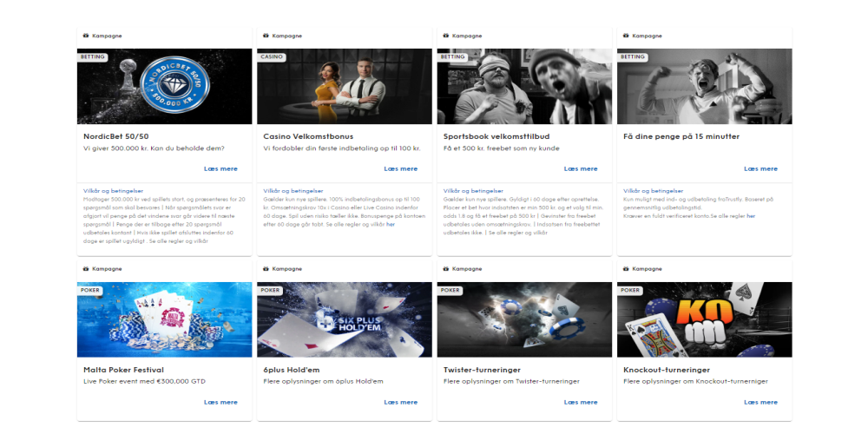868x434 pixels.
Task: Open the KO knockout tournaments image
Action: tap(704, 319)
